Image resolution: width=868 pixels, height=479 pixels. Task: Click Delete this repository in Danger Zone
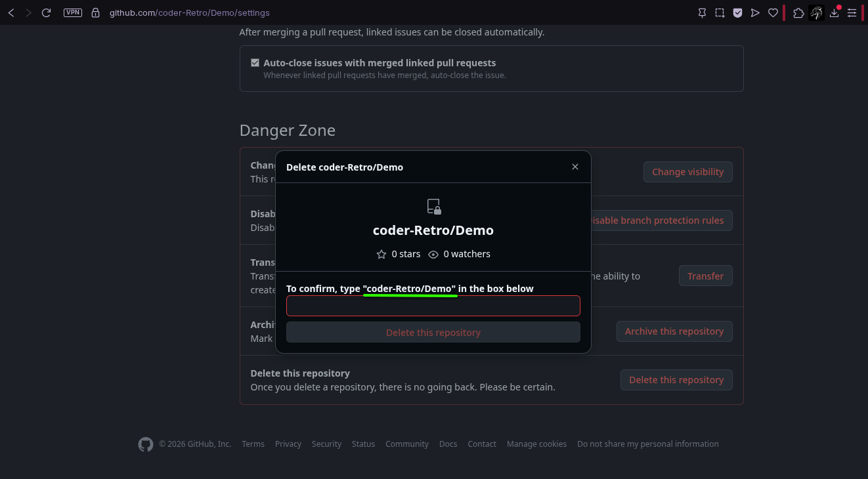tap(676, 380)
